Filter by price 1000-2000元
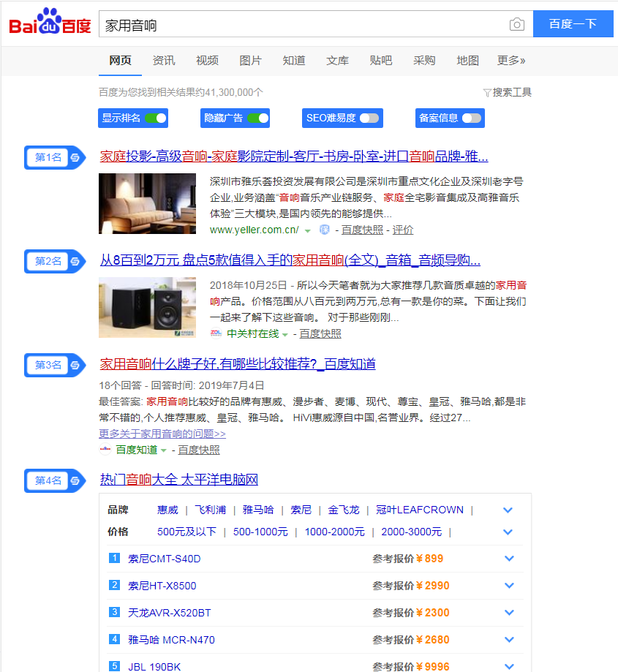Screen dimensions: 618x672 (335, 532)
